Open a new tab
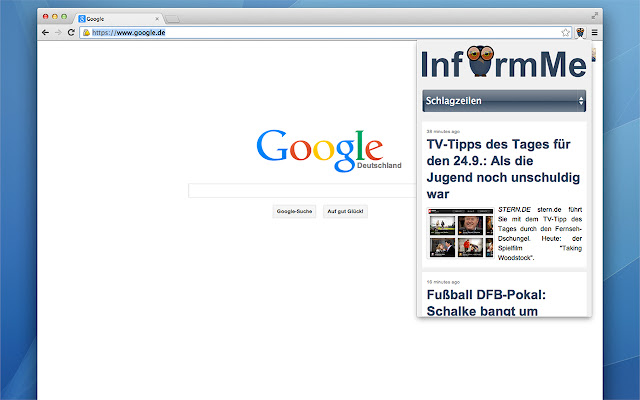The width and height of the screenshot is (640, 400). (x=172, y=19)
